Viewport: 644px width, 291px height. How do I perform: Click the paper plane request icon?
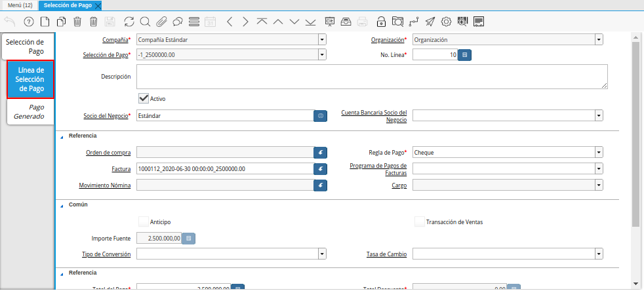click(x=430, y=22)
